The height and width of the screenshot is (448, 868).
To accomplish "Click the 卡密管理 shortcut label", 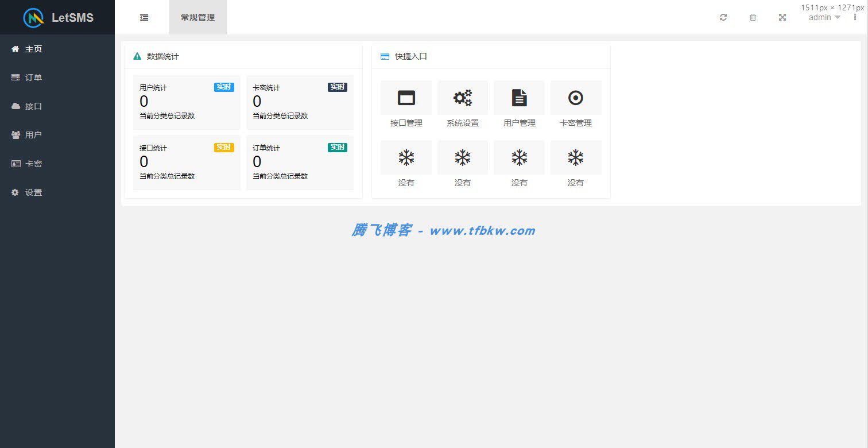I will (x=576, y=123).
